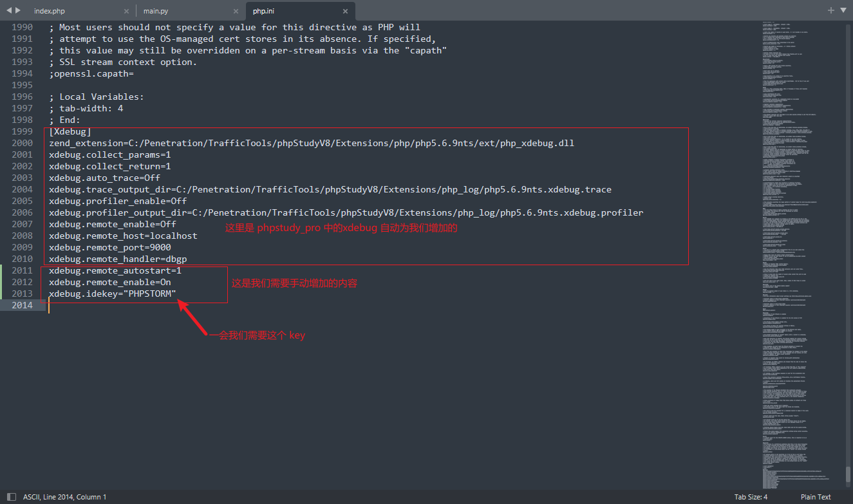Click line number 1995 in the gutter
This screenshot has height=504, width=853.
pyautogui.click(x=22, y=86)
